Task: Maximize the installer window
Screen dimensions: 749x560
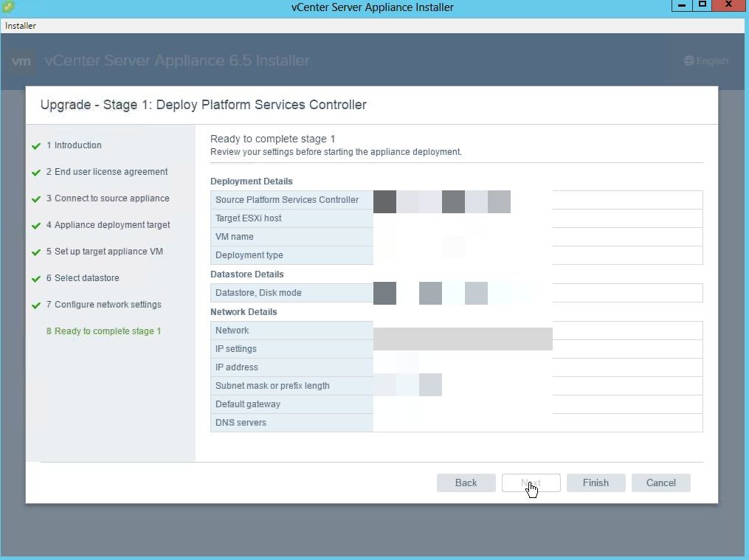Action: pyautogui.click(x=703, y=6)
